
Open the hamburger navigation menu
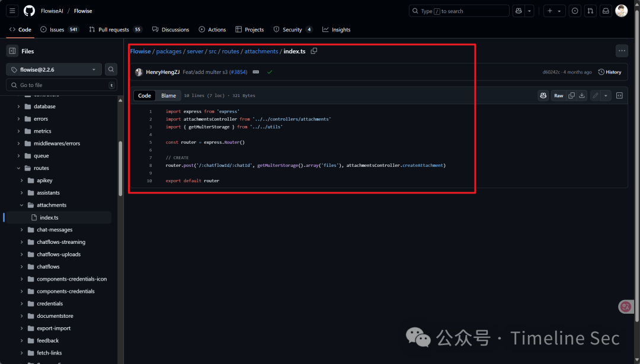click(x=12, y=11)
